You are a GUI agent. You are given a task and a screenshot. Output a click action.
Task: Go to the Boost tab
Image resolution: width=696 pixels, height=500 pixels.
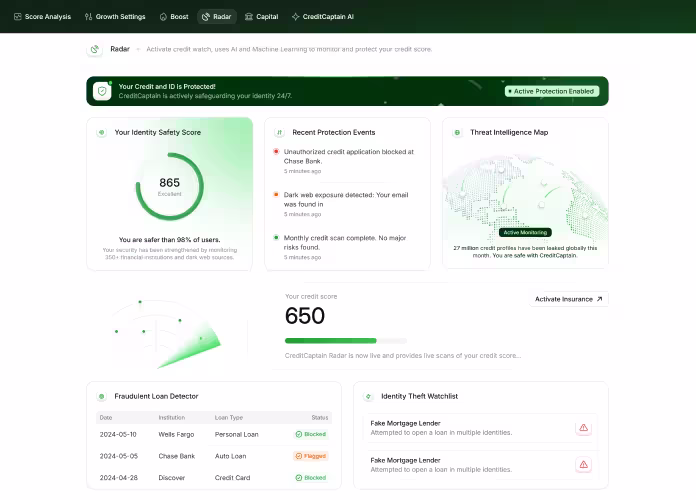point(174,16)
